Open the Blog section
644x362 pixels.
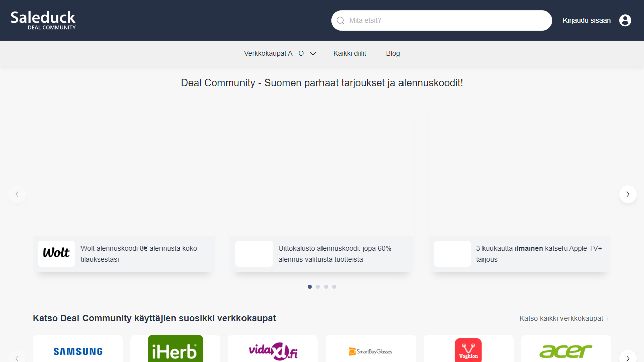pyautogui.click(x=393, y=53)
